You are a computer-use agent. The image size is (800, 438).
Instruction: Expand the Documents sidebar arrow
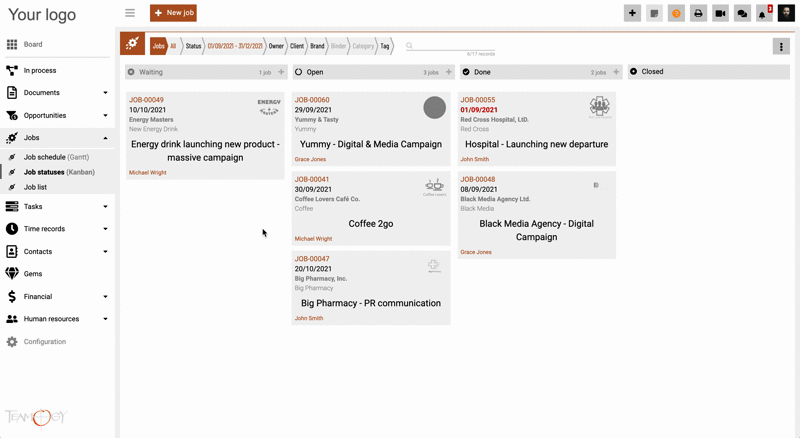coord(105,93)
